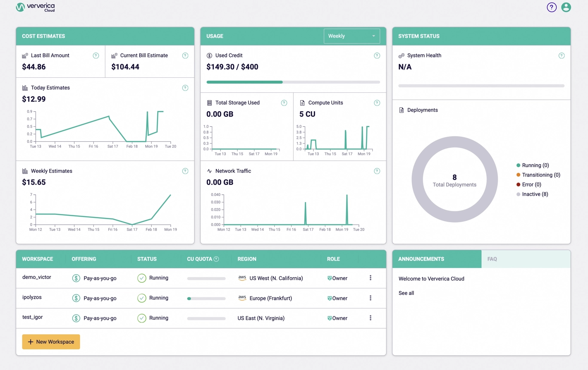Toggle Transitioning legend item in Deployments

click(x=538, y=175)
